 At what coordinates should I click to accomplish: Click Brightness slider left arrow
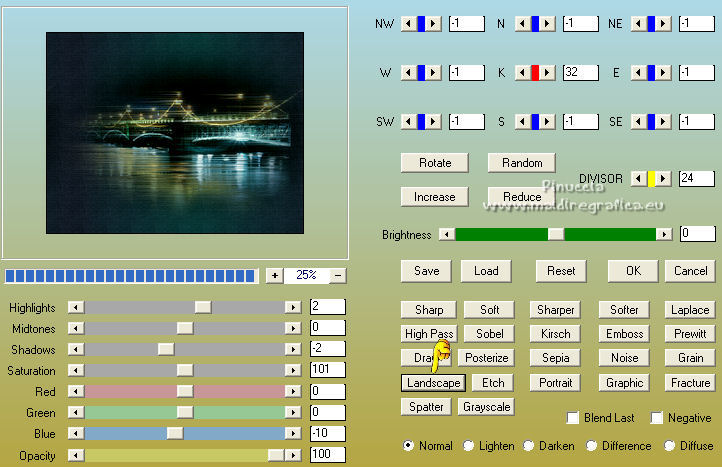(x=447, y=234)
